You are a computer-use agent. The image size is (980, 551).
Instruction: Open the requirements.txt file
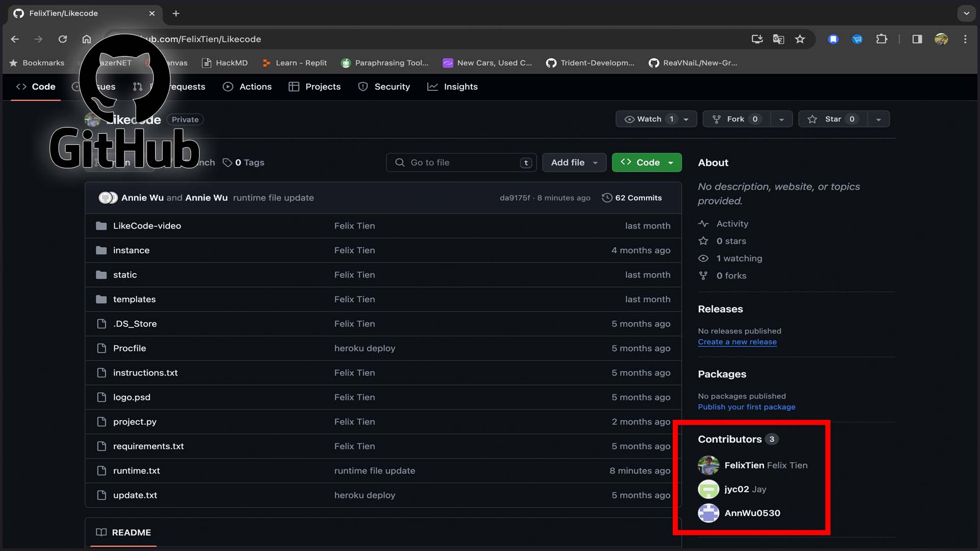tap(149, 446)
